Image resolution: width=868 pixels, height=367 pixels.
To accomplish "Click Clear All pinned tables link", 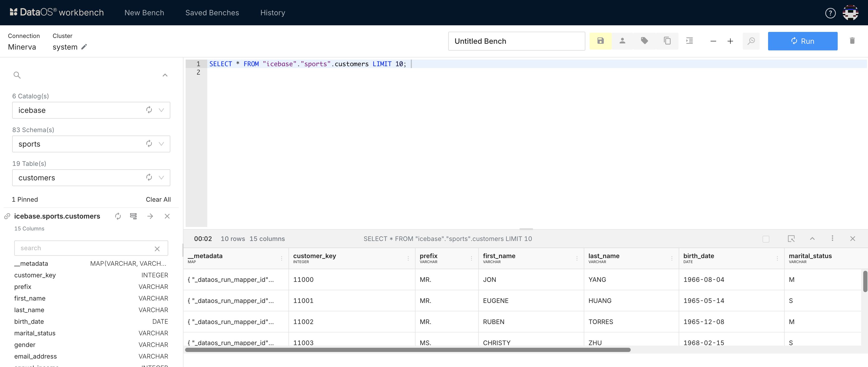I will pos(158,198).
